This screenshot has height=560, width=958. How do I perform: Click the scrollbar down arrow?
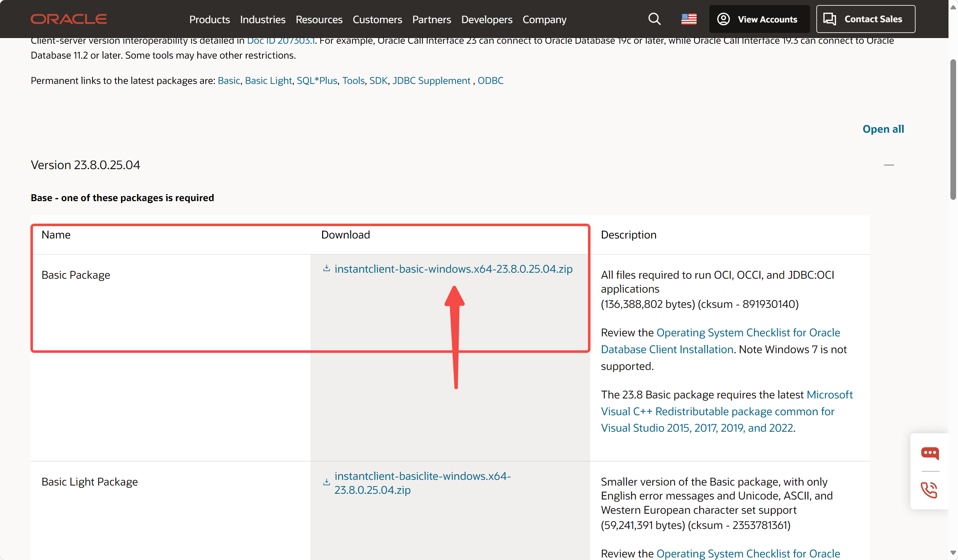point(953,552)
